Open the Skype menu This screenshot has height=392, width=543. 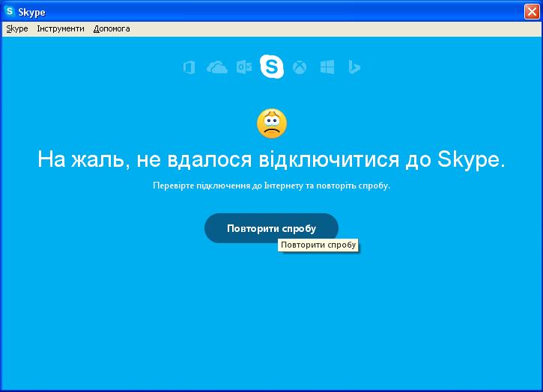point(17,28)
